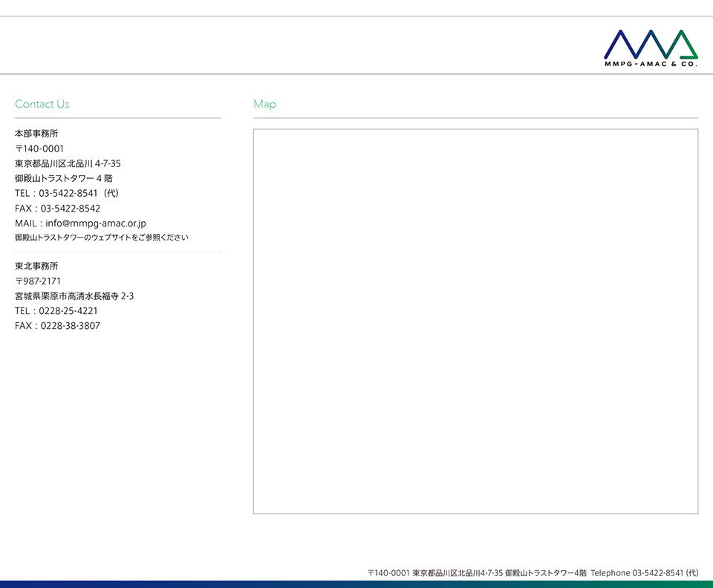Click 御殿山トラストタワー 4 階 line
The image size is (713, 588).
tap(64, 178)
